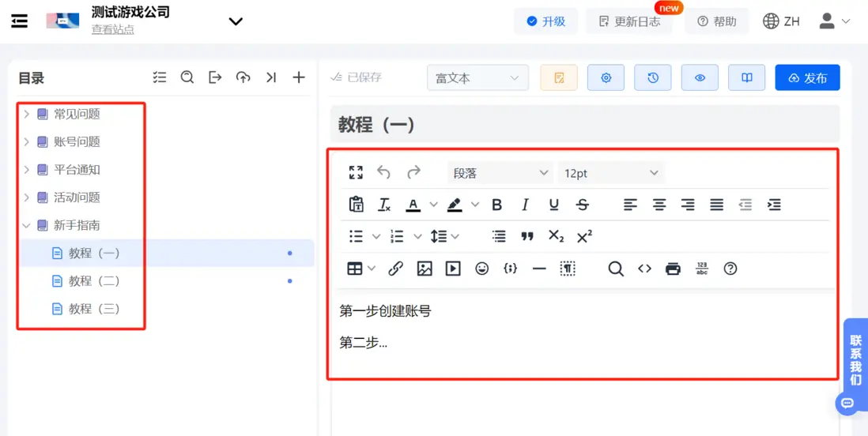The width and height of the screenshot is (868, 436).
Task: Insert an image
Action: tap(425, 269)
